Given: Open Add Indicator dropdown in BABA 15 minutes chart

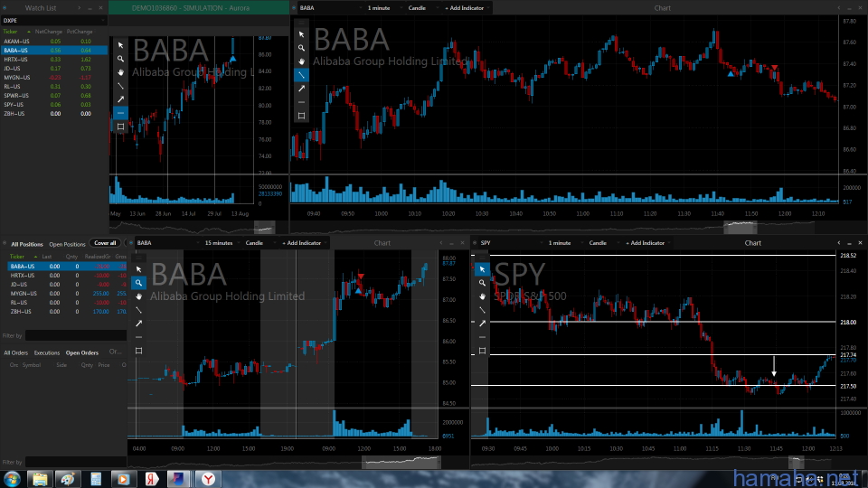Looking at the screenshot, I should tap(305, 243).
